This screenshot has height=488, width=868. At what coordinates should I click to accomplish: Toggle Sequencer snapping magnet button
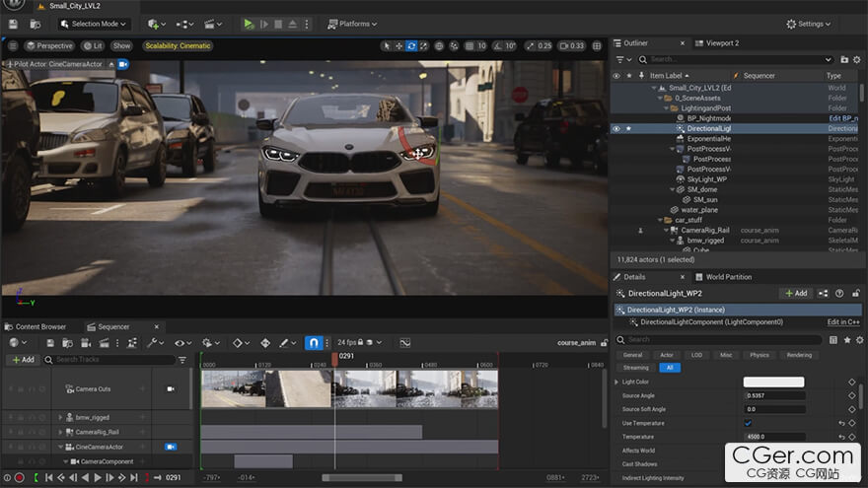(314, 343)
